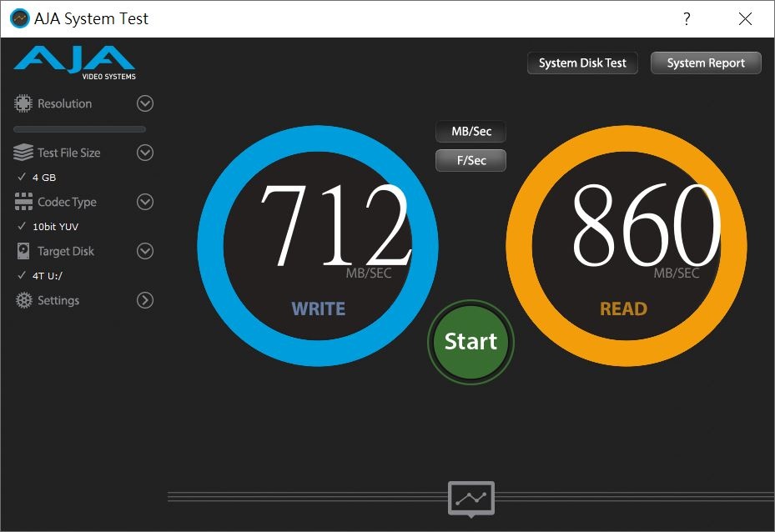Image resolution: width=775 pixels, height=532 pixels.
Task: Start the disk speed test
Action: [x=471, y=342]
